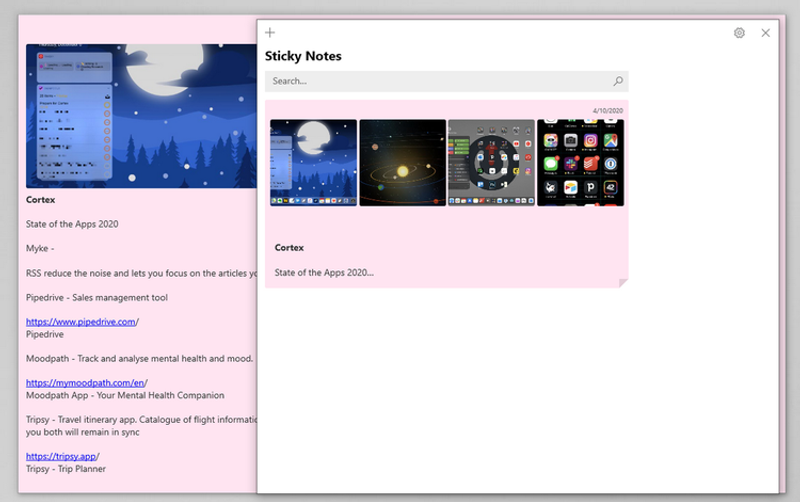Close the Sticky Notes list window
The image size is (800, 502).
click(x=765, y=33)
